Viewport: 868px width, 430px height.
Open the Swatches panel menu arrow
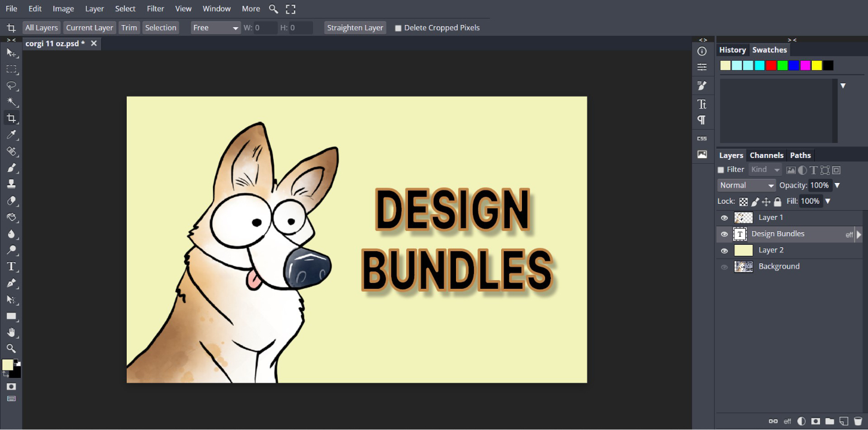tap(843, 86)
